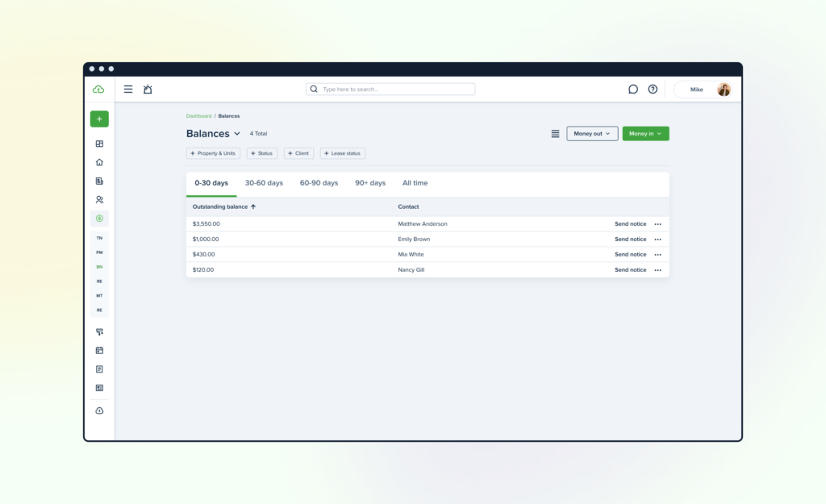Screen dimensions: 826x504
Task: Click the Contact column header
Action: pyautogui.click(x=408, y=207)
